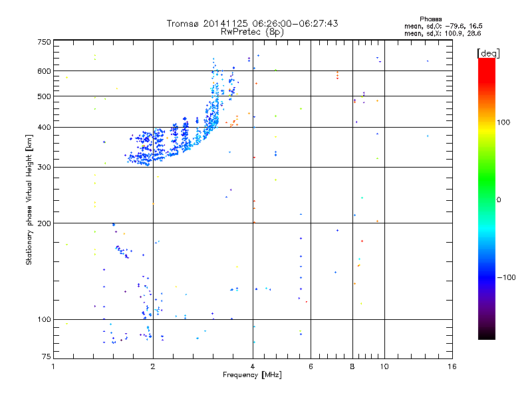Click 'mean, sd,X: 100.9, 28.6' statistics line

tap(442, 33)
